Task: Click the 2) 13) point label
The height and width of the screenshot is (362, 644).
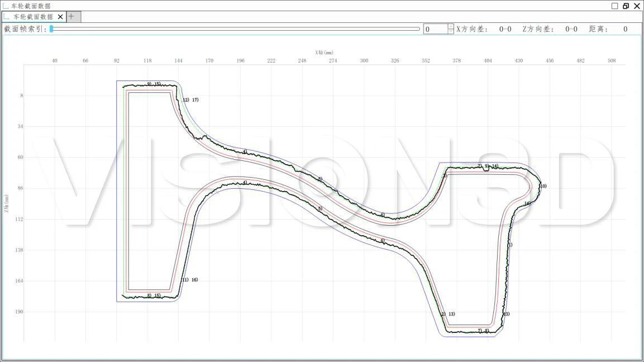Action: pos(448,314)
